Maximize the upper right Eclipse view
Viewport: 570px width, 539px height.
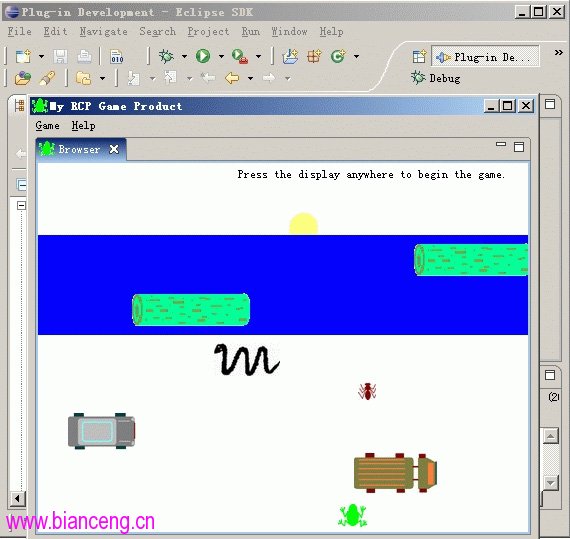[550, 104]
